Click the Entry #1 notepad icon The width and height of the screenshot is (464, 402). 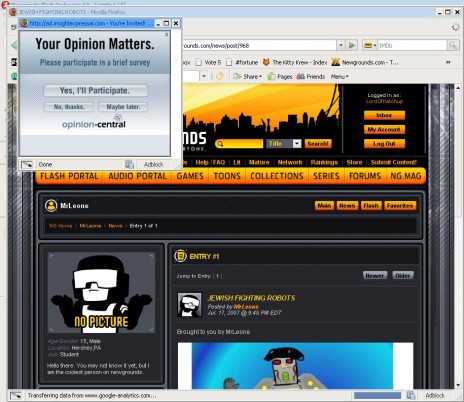[x=180, y=256]
